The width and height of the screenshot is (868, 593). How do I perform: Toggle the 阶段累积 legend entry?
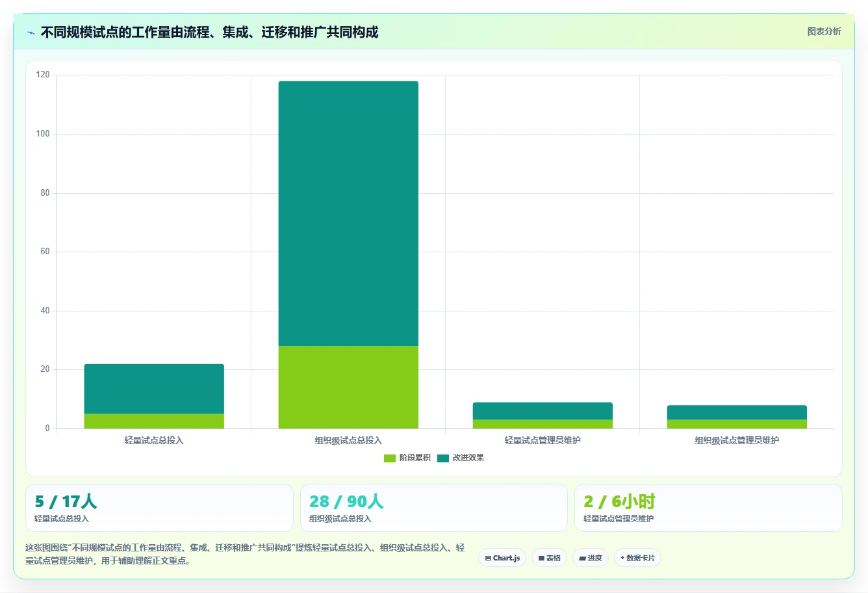407,458
